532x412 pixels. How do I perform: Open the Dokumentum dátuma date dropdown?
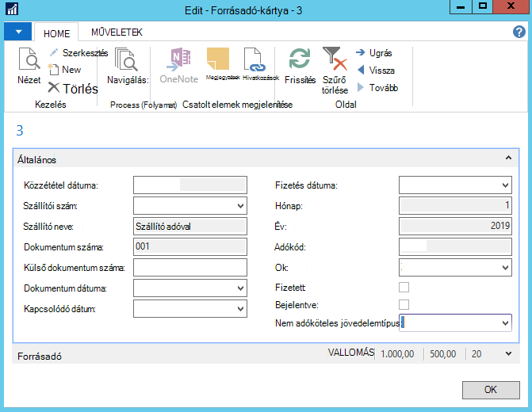[240, 288]
